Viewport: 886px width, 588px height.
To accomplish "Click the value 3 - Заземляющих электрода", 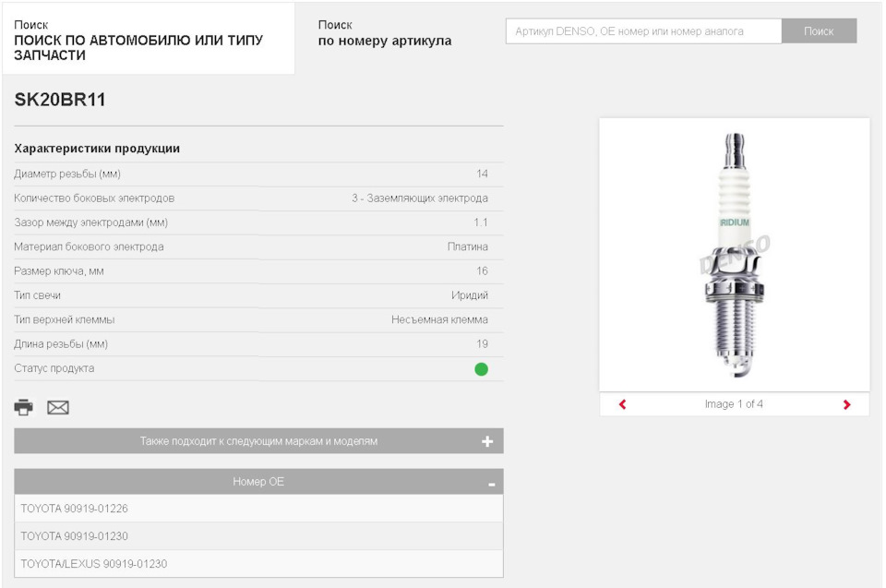I will (420, 198).
